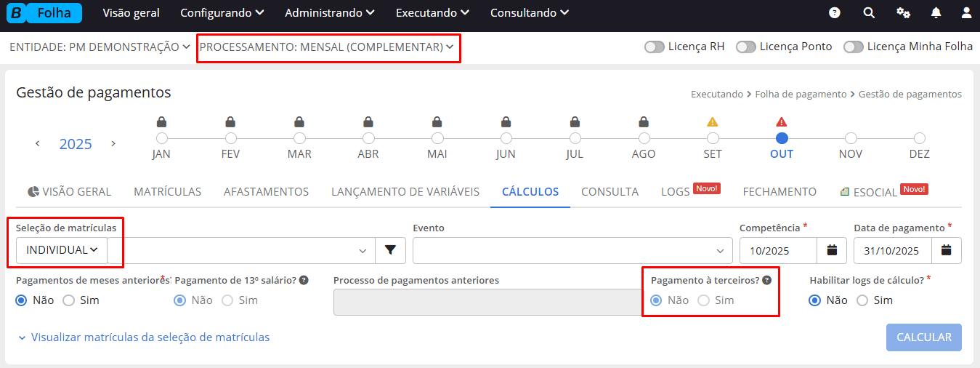Select Não for Pagamentos de meses anteriores
The image size is (980, 368).
click(x=22, y=300)
